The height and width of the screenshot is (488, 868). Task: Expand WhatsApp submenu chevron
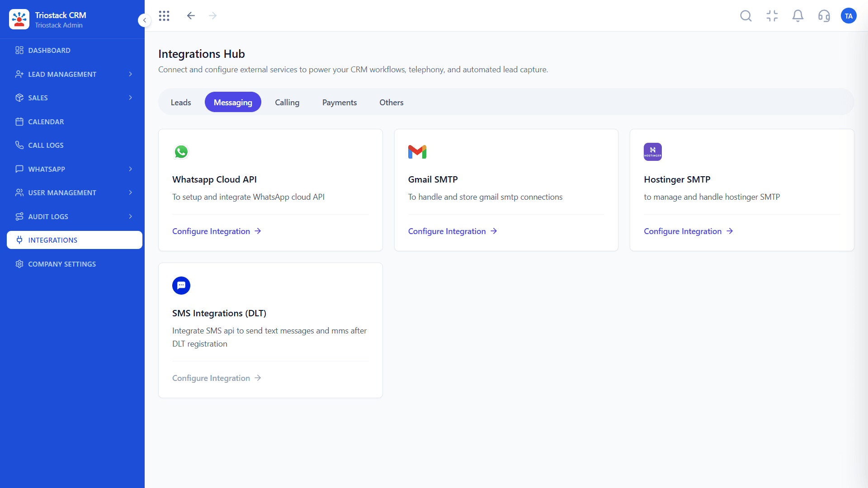tap(131, 169)
